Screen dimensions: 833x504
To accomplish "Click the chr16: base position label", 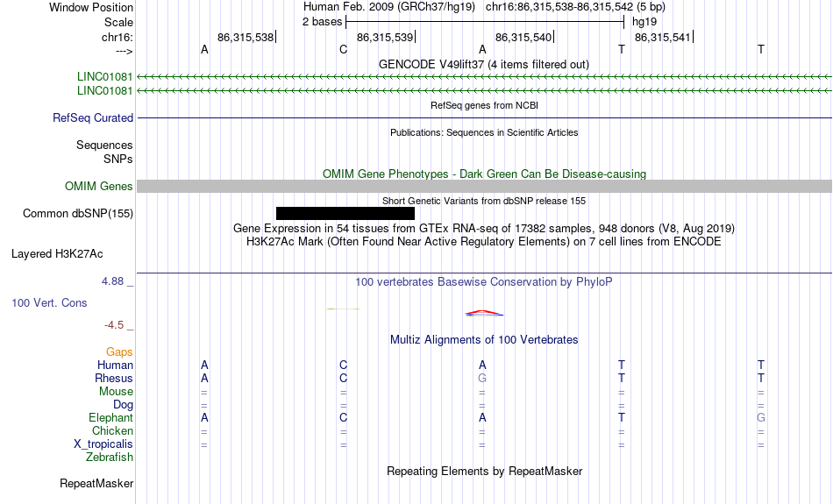I will [x=117, y=37].
